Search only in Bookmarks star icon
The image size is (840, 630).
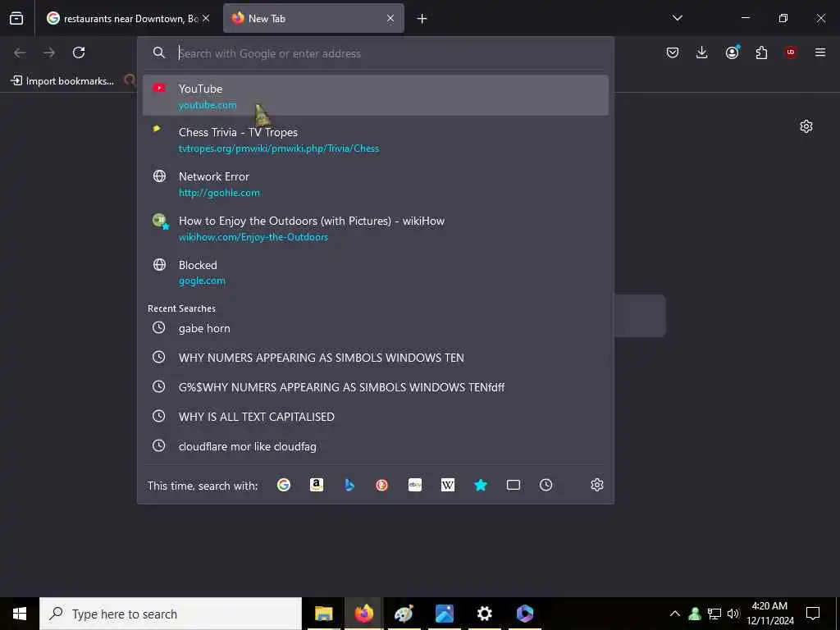click(x=481, y=485)
